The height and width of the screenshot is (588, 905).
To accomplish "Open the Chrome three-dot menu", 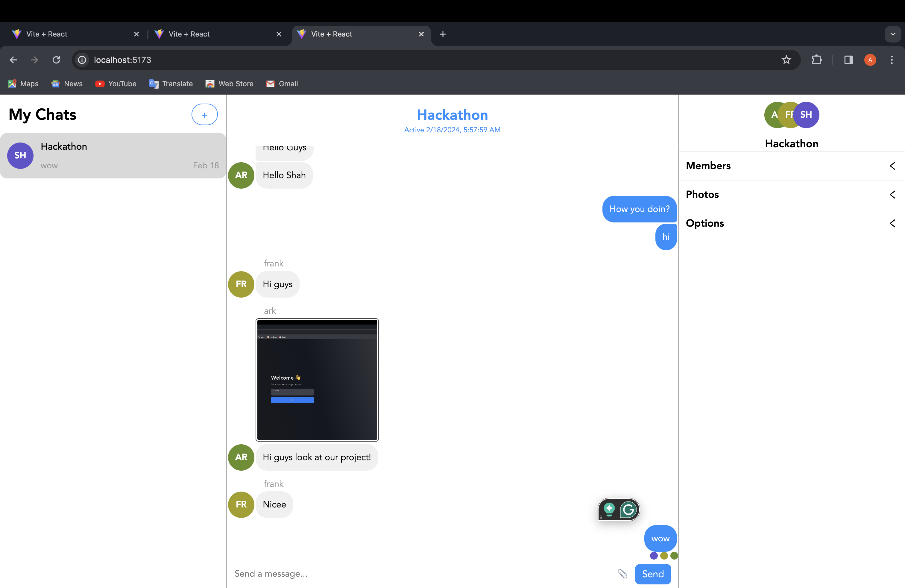I will point(891,60).
